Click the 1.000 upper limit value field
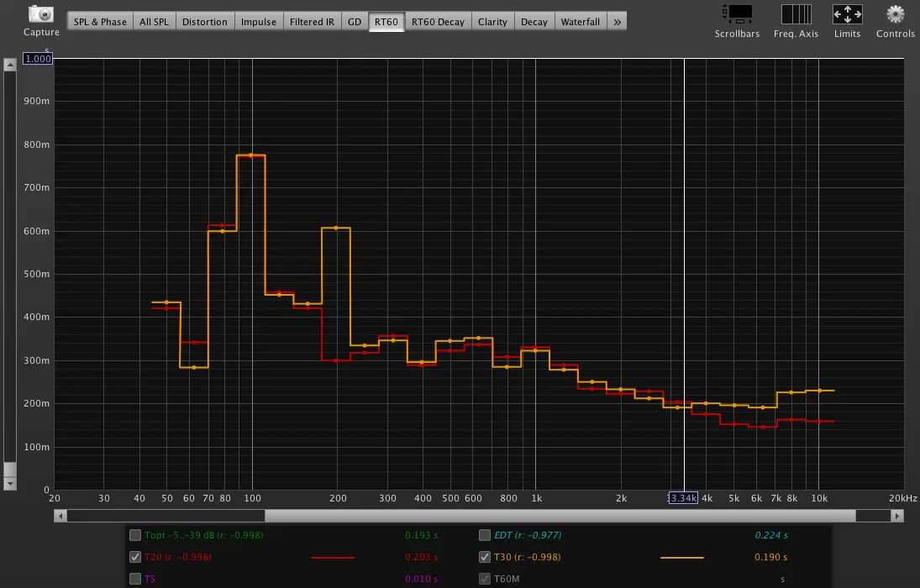The image size is (920, 588). [38, 59]
